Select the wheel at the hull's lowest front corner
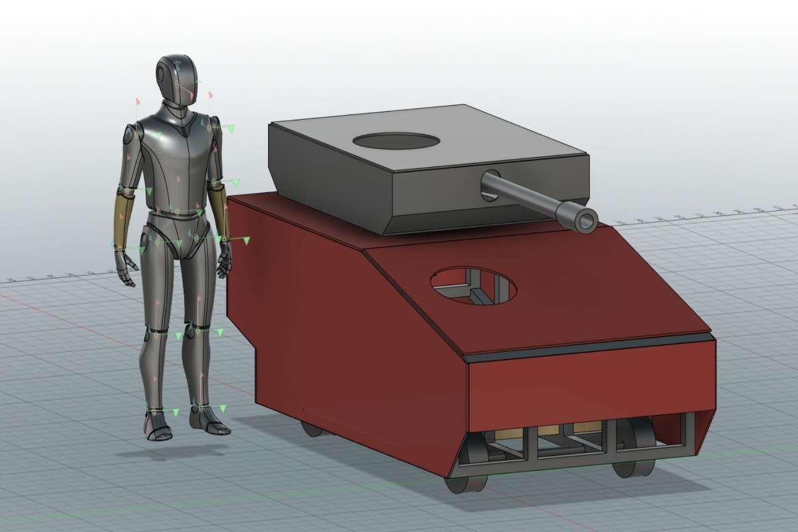 point(464,483)
